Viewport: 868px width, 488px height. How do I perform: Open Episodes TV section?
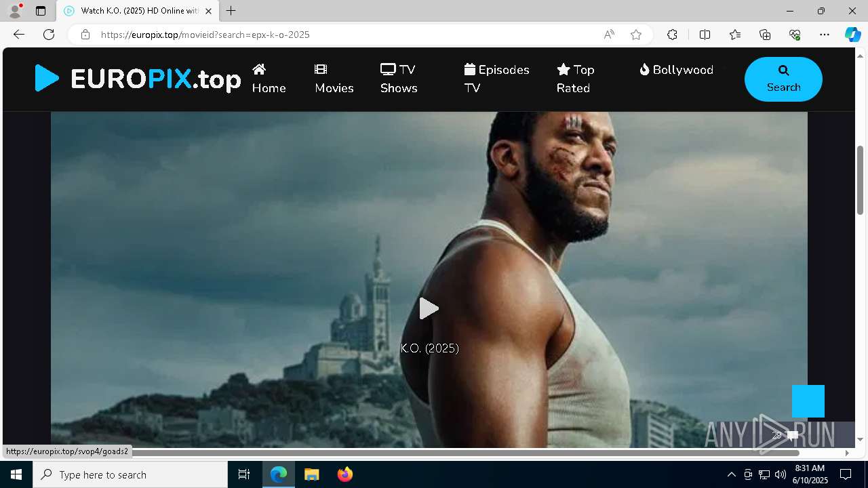[496, 79]
